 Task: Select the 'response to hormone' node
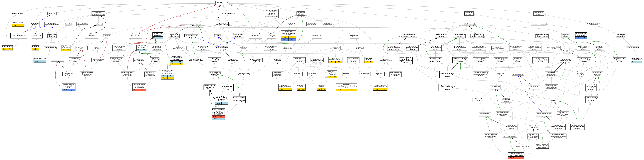(380, 74)
